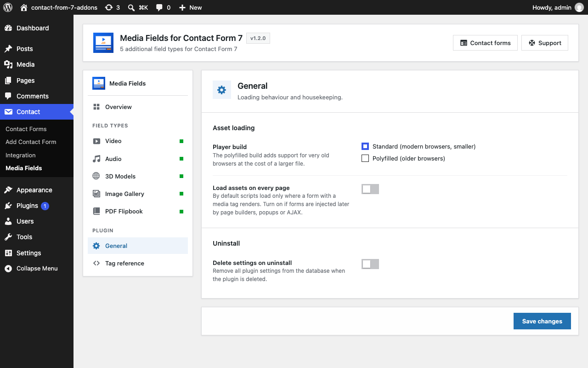Click the Player build label
Viewport: 588px width, 368px height.
(x=230, y=147)
